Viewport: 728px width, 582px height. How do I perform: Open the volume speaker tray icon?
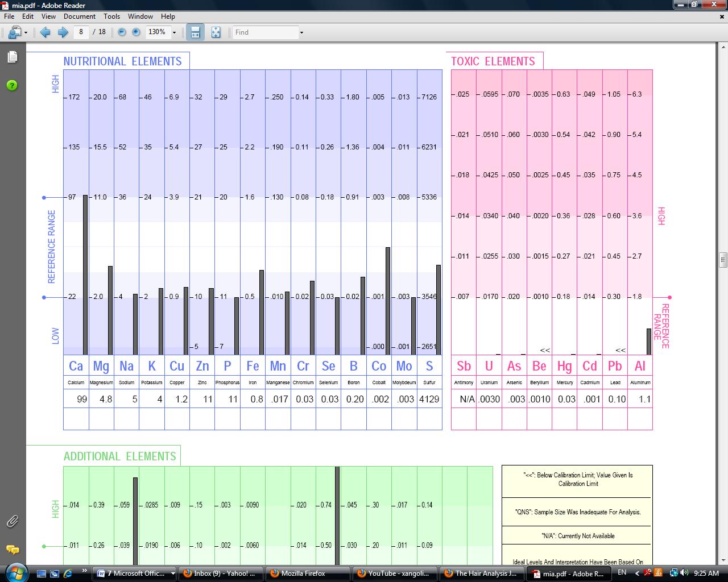pyautogui.click(x=684, y=573)
